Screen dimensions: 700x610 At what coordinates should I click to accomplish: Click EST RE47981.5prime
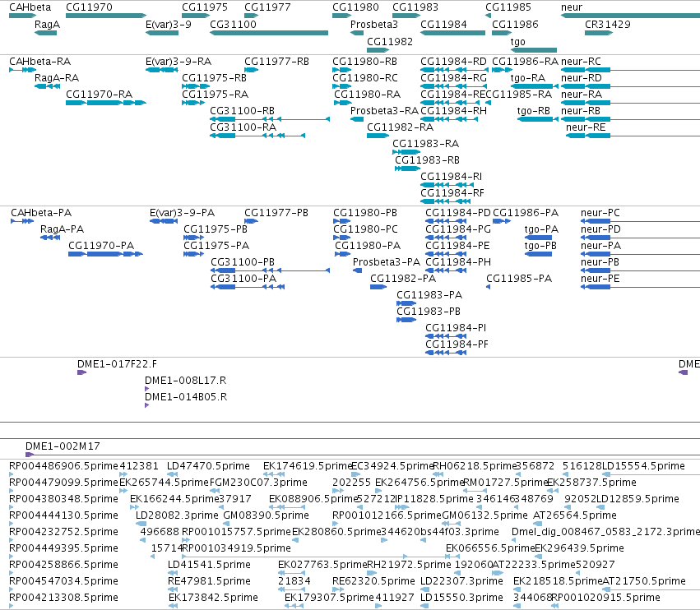click(x=210, y=581)
